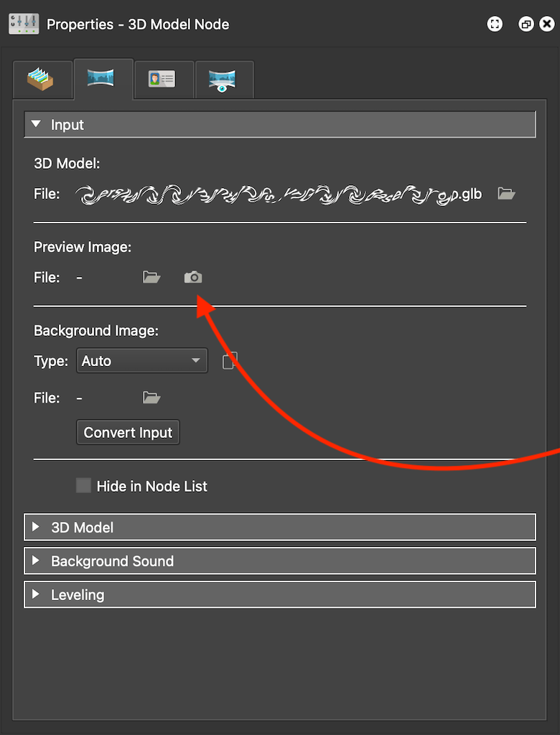The image size is (560, 735).
Task: Click the fullscreen target icon in title bar
Action: click(495, 24)
